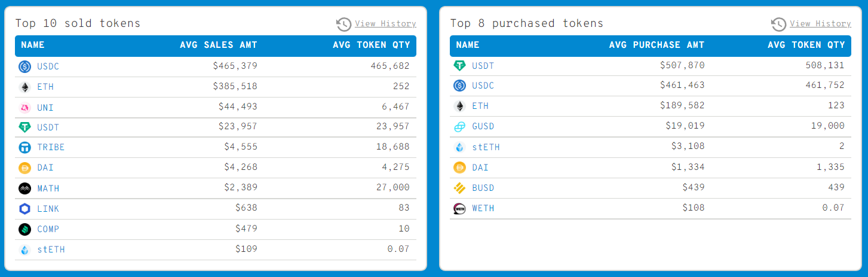The width and height of the screenshot is (868, 277).
Task: Open View History for sold tokens
Action: click(x=385, y=24)
